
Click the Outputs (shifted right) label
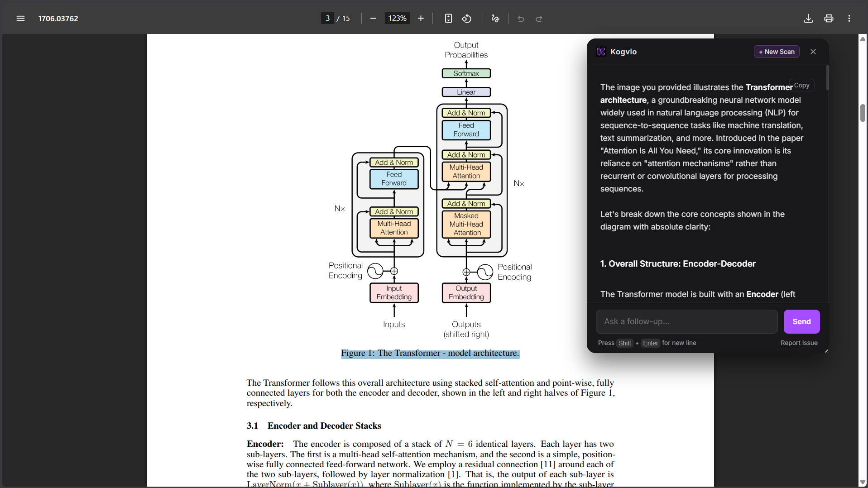[x=466, y=329]
